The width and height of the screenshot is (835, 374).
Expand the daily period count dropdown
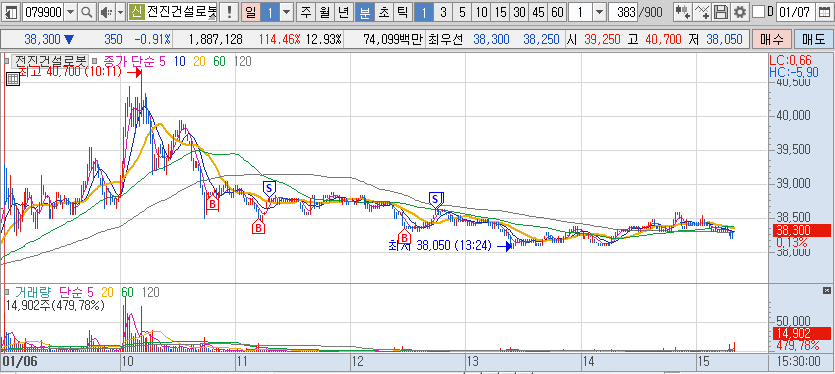pos(286,12)
